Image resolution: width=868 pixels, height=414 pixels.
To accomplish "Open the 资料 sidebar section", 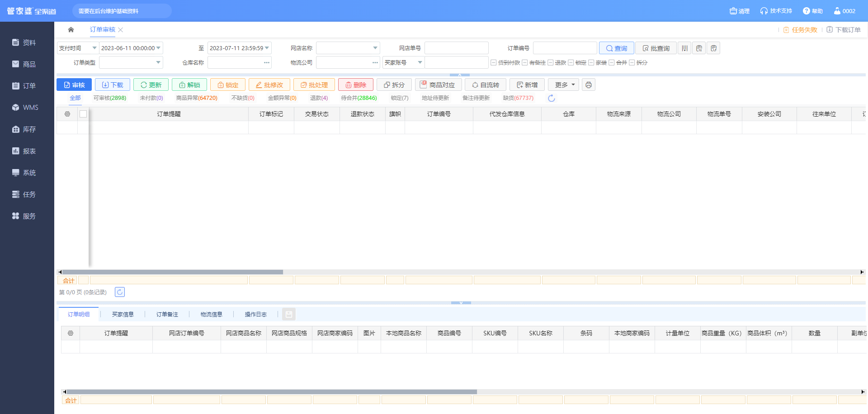I will tap(24, 42).
